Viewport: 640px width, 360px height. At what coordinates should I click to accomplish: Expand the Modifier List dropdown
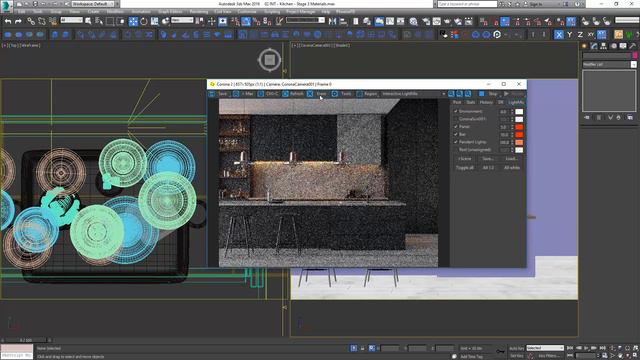pyautogui.click(x=609, y=64)
